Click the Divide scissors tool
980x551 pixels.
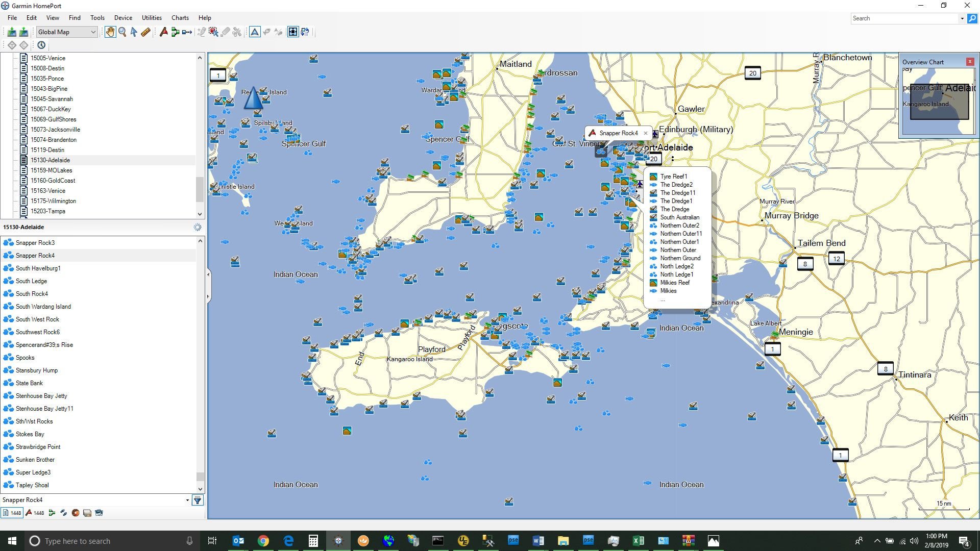[237, 32]
